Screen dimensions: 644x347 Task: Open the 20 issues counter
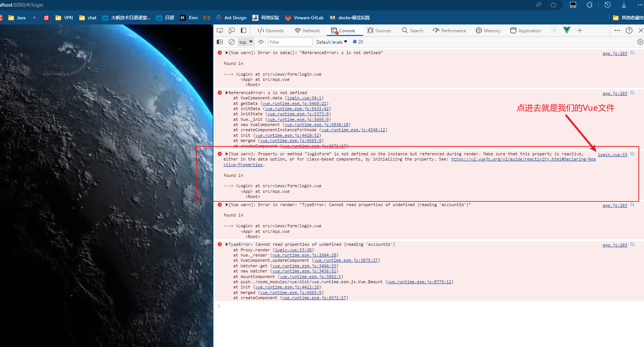pyautogui.click(x=358, y=42)
